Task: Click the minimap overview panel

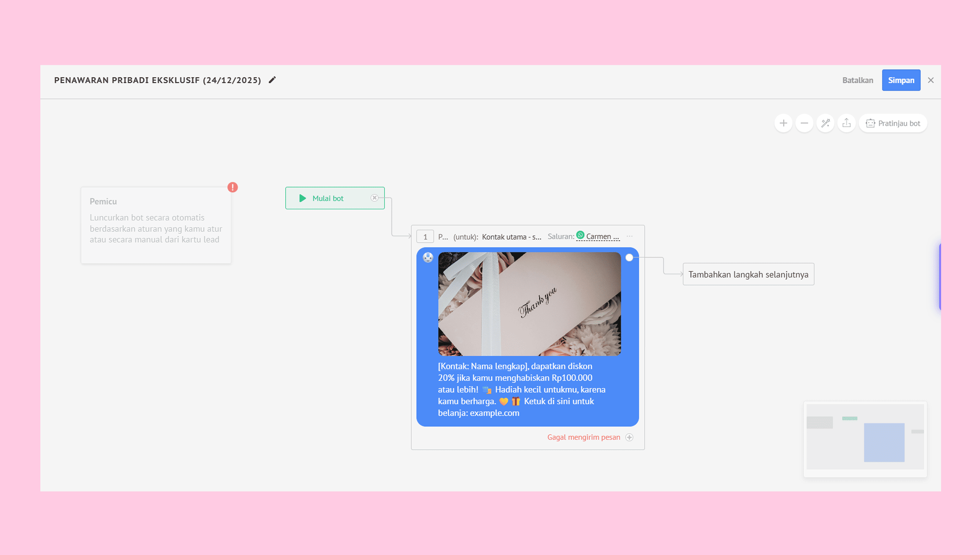Action: pos(865,438)
